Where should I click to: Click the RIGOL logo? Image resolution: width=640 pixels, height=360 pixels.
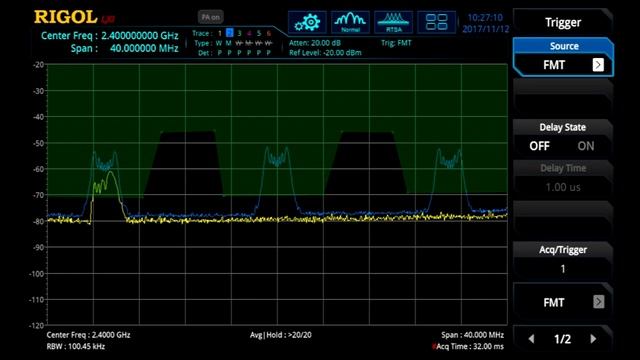click(x=66, y=17)
